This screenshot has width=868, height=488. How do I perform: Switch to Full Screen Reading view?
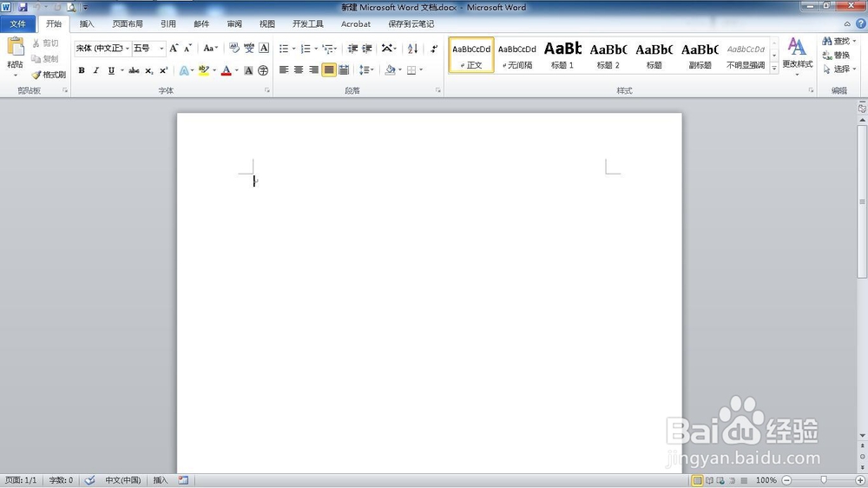tap(709, 480)
